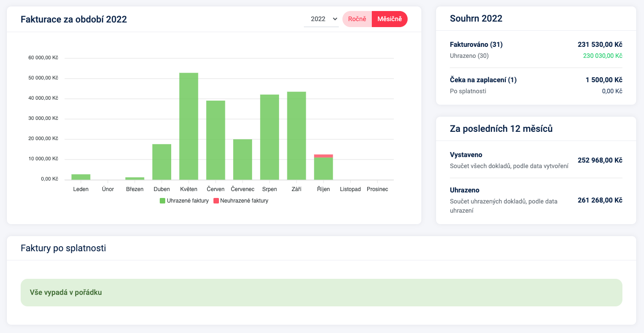Click the Souhrn 2022 heading
The image size is (644, 333).
pyautogui.click(x=476, y=19)
